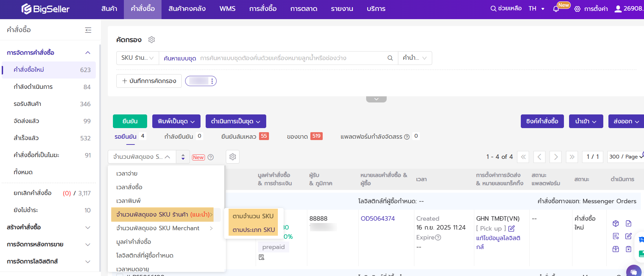
Task: Click the filter settings gear beside คัดกรอง
Action: 152,40
